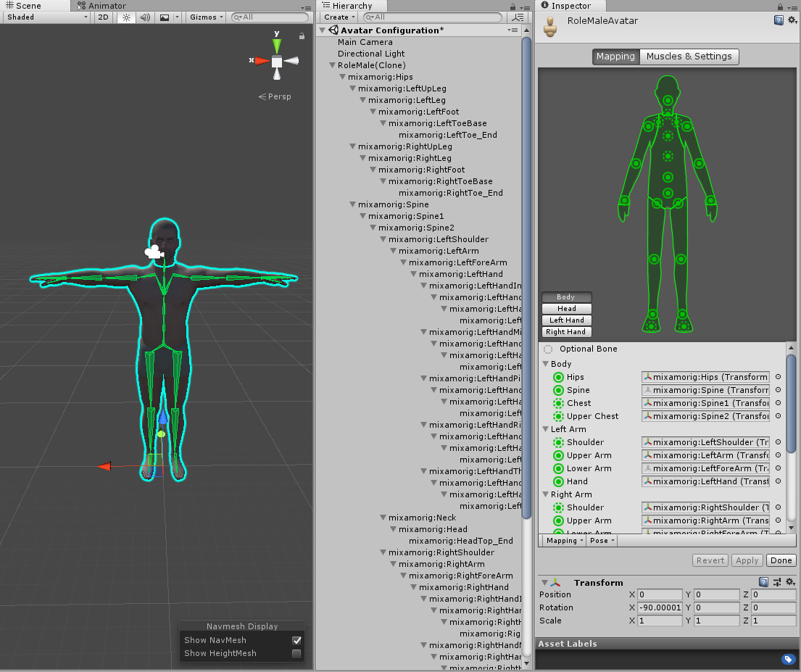This screenshot has width=801, height=672.
Task: Lock the Hierarchy panel
Action: (x=513, y=7)
